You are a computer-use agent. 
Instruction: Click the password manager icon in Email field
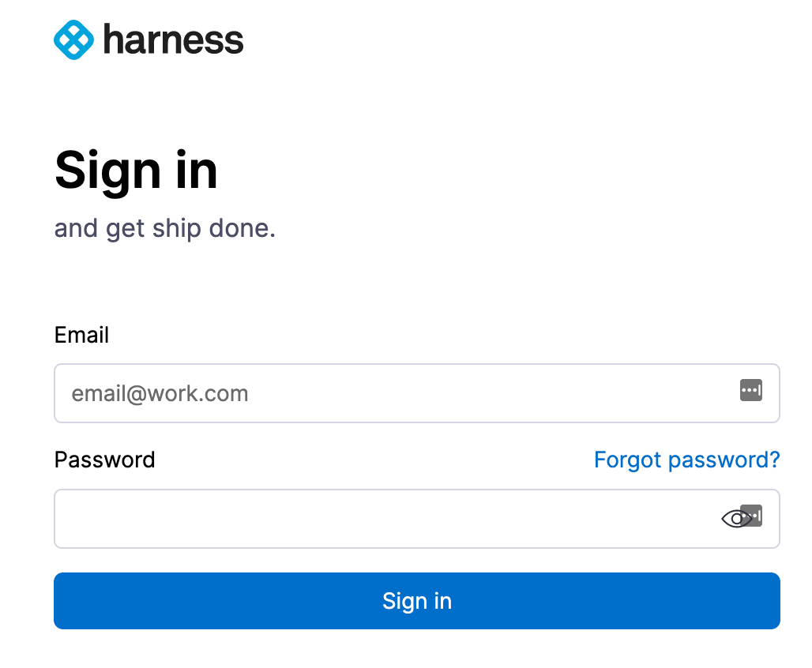(x=751, y=390)
